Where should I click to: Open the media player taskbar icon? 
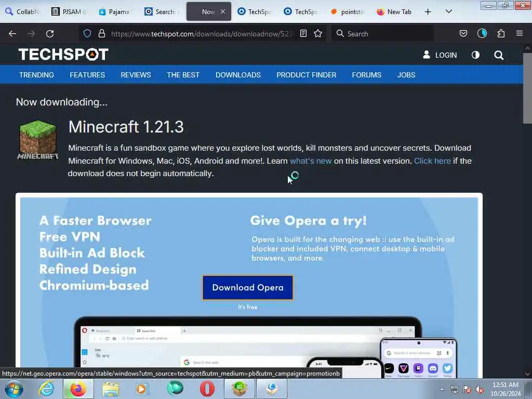[142, 389]
